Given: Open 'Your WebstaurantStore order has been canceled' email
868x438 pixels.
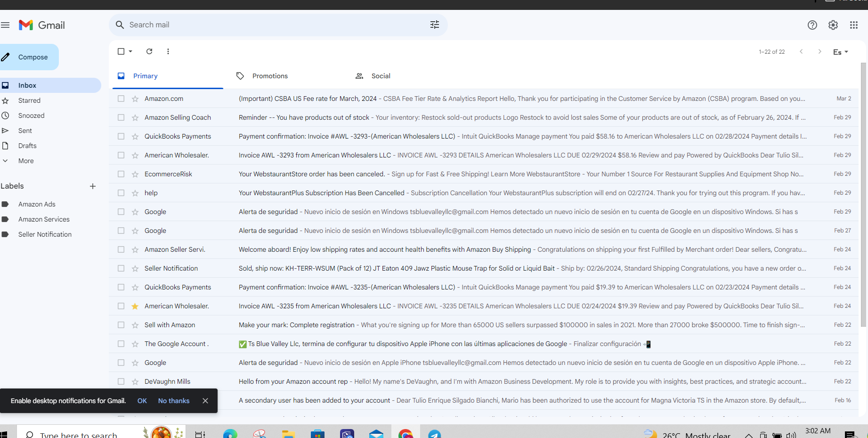Looking at the screenshot, I should 484,174.
